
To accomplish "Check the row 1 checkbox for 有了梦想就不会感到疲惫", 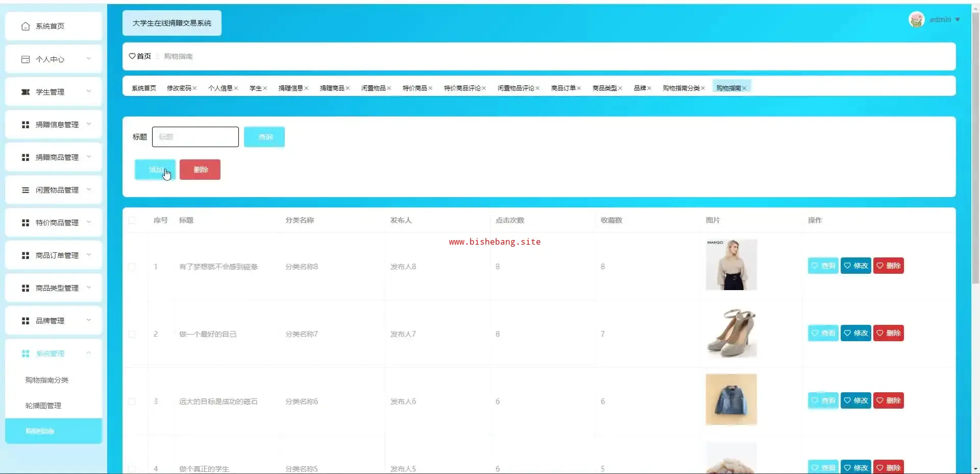I will (132, 267).
